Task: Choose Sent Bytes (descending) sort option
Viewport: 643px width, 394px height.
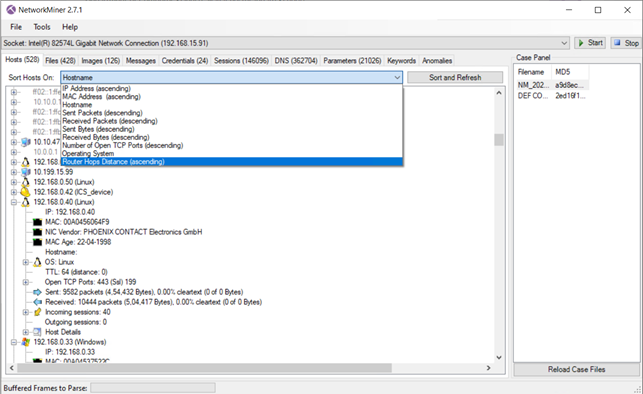Action: pos(232,129)
